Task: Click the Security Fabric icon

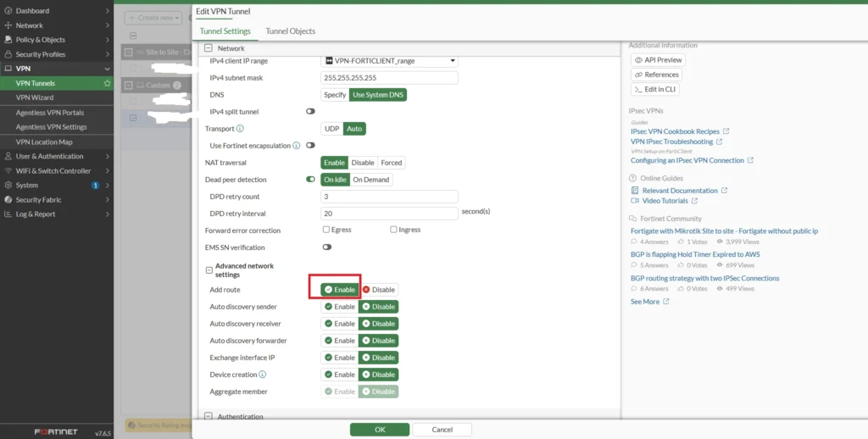Action: pos(8,200)
